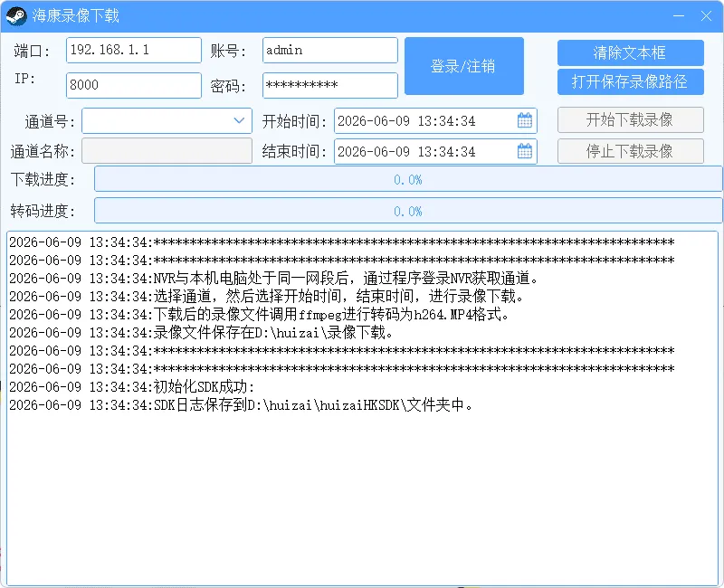Click log line '初始化SDK成功:'
This screenshot has width=724, height=588.
pos(131,387)
